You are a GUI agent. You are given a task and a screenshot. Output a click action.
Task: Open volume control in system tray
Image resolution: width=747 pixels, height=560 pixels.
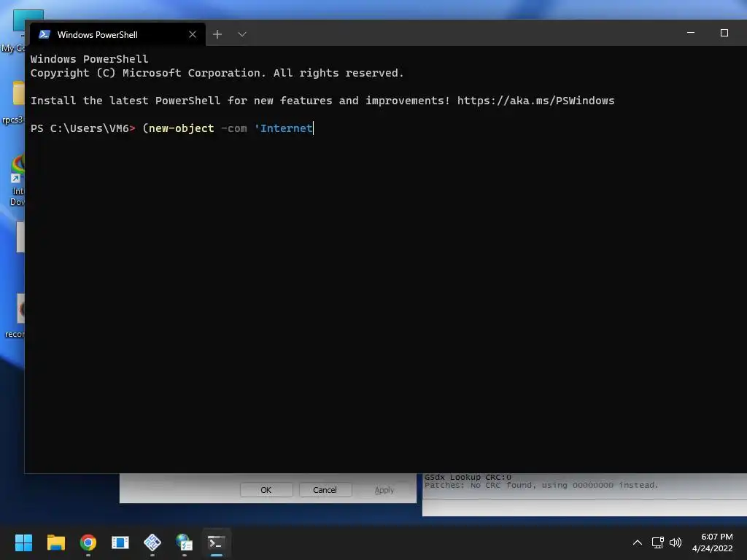coord(676,542)
